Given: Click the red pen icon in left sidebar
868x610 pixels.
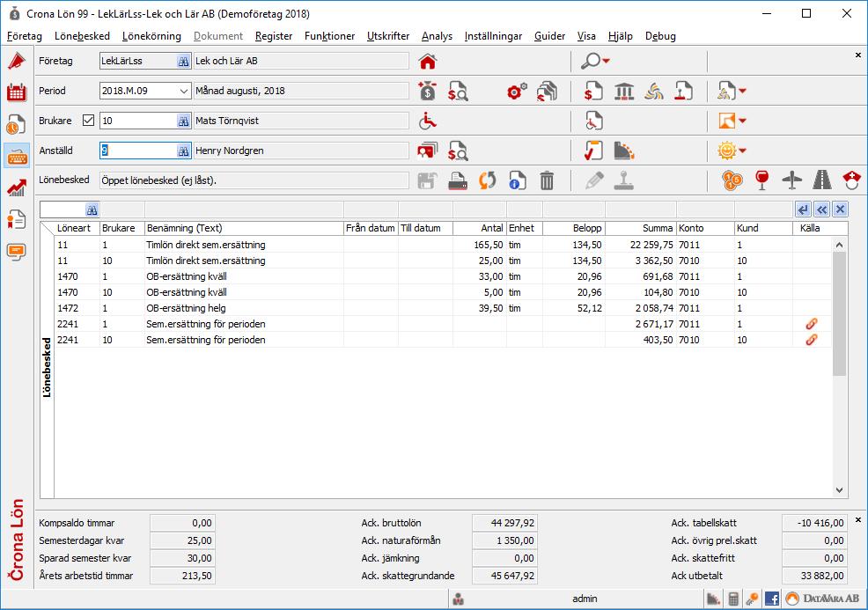Looking at the screenshot, I should [17, 62].
